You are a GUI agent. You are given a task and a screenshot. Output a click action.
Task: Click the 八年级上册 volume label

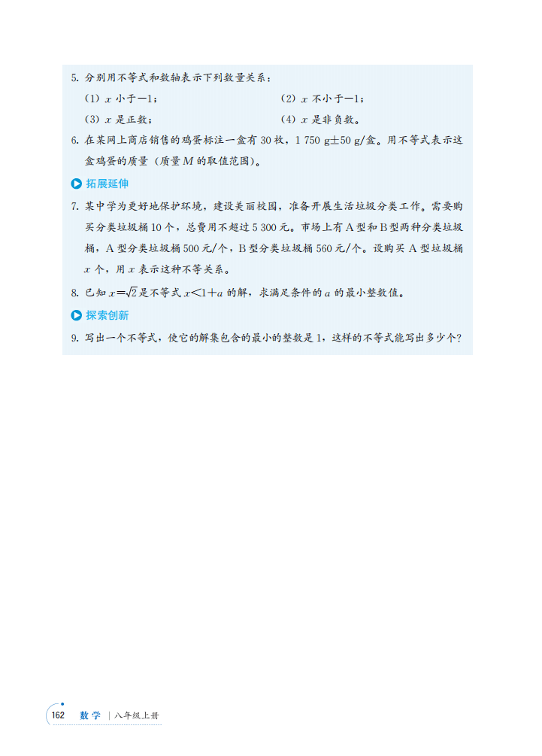click(x=136, y=715)
